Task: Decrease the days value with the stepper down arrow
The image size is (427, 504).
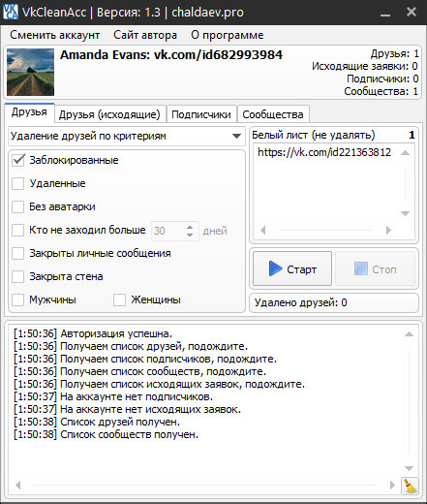Action: pos(190,235)
